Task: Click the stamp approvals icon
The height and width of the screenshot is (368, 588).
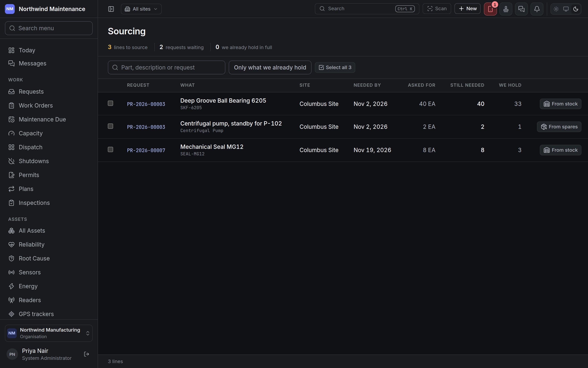Action: coord(506,9)
